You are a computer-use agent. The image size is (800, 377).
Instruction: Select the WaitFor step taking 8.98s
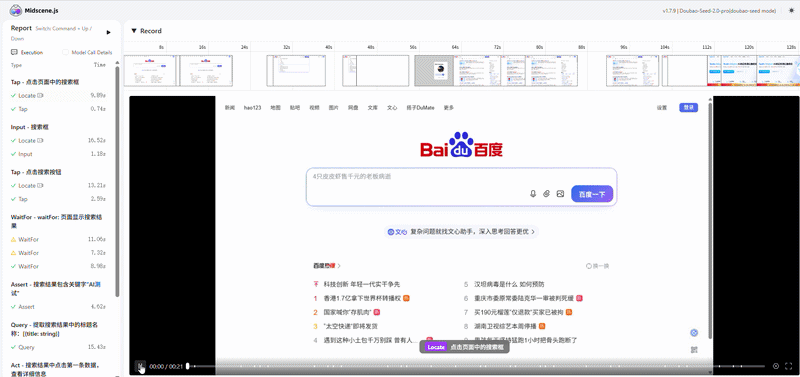click(58, 266)
